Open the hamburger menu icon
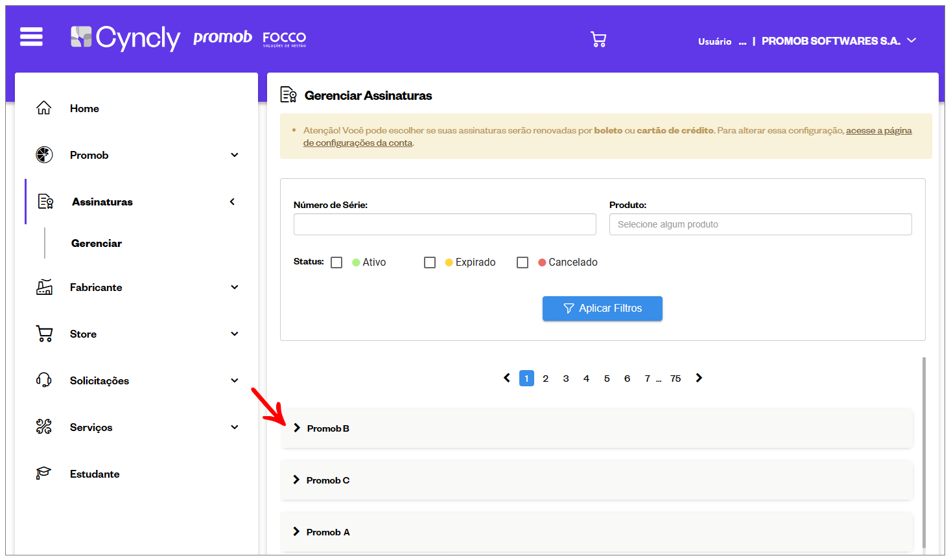 [31, 37]
